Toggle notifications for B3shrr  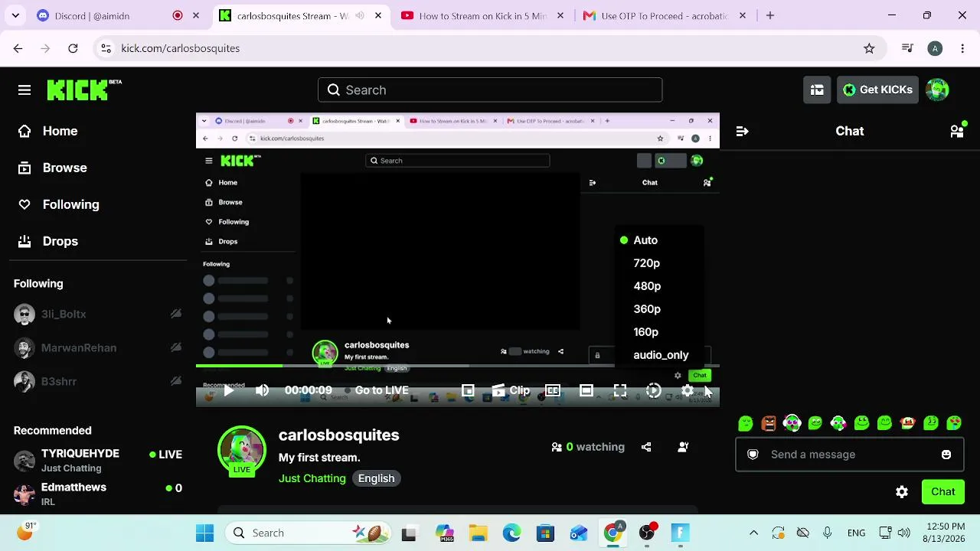point(176,381)
